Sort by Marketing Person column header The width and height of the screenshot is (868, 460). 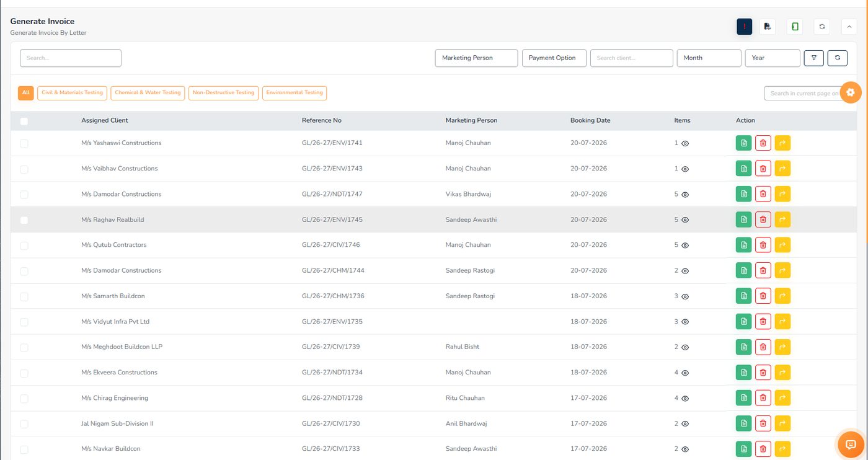(x=471, y=120)
